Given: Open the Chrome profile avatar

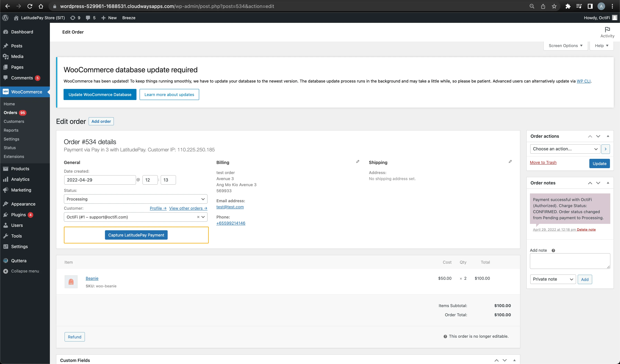Looking at the screenshot, I should (601, 6).
